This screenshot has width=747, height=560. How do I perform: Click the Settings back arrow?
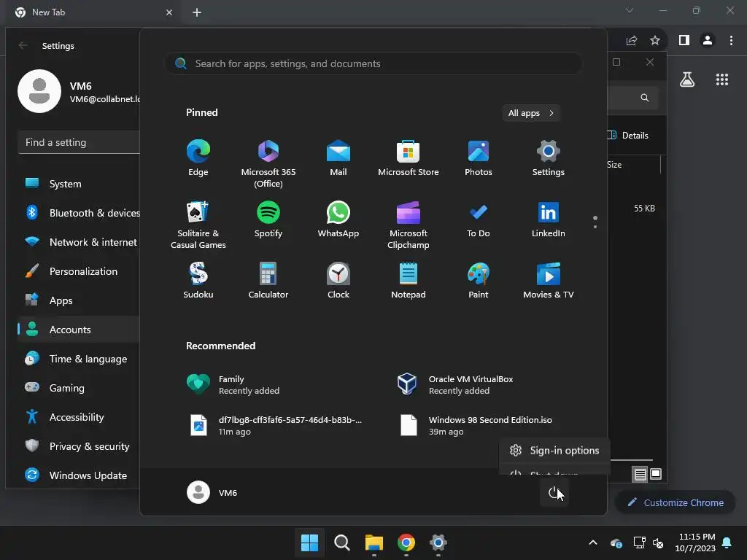coord(23,46)
